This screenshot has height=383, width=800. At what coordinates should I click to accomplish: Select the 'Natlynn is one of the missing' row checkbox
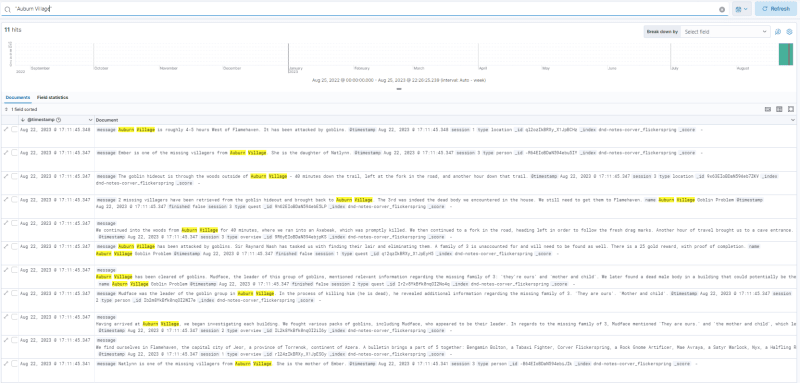pyautogui.click(x=14, y=364)
